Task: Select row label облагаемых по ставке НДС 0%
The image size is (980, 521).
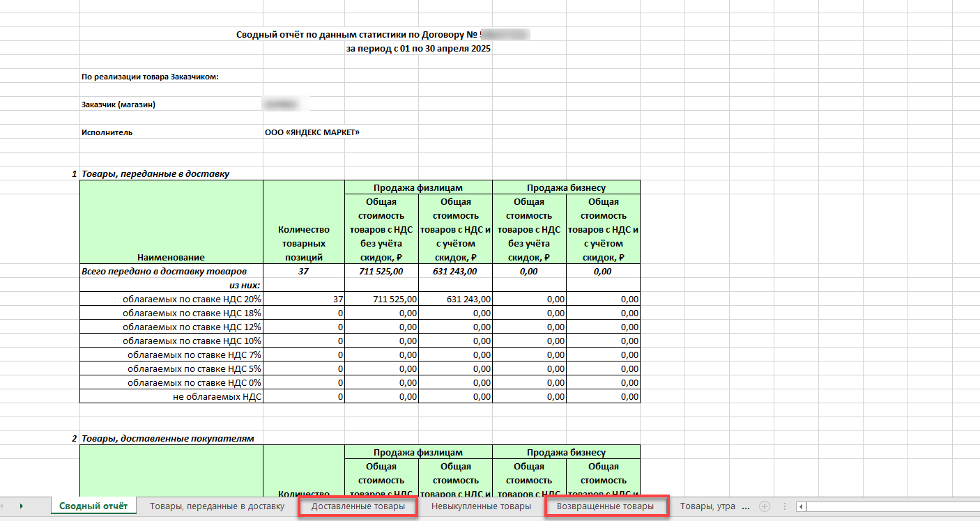Action: tap(171, 382)
